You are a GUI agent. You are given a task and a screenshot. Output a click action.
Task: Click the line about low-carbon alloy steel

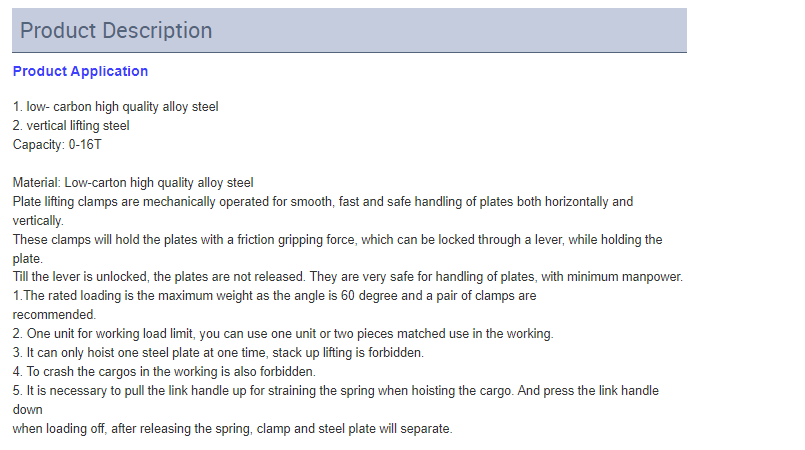(116, 107)
